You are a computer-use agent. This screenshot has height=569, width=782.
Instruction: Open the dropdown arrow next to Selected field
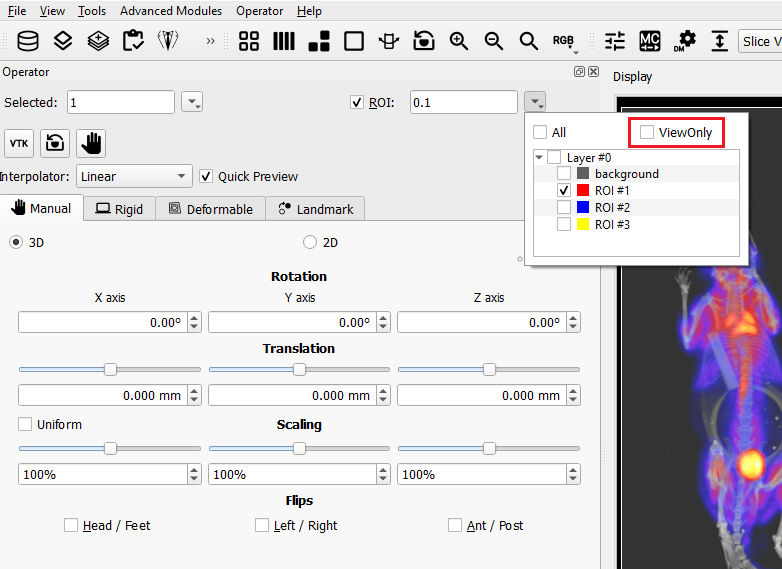(x=192, y=102)
